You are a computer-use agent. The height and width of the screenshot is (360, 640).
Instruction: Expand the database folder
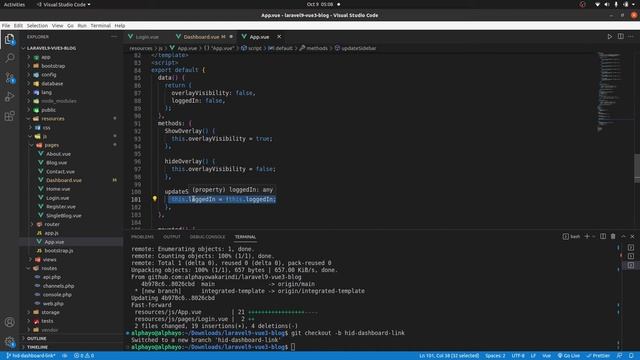52,84
